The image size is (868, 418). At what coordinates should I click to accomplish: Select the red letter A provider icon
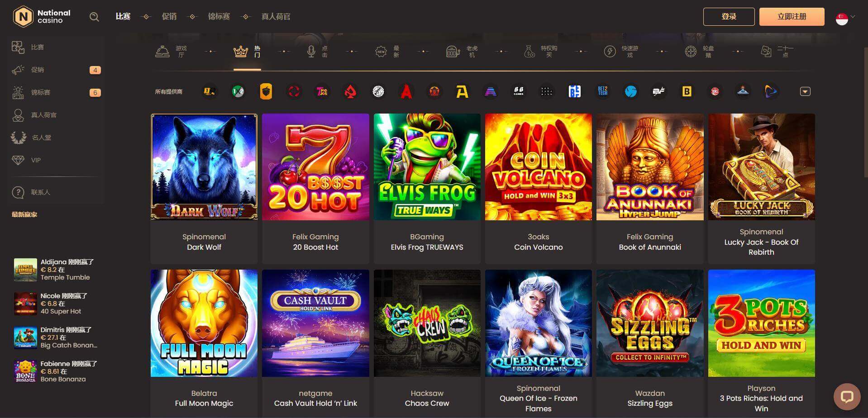pos(406,91)
